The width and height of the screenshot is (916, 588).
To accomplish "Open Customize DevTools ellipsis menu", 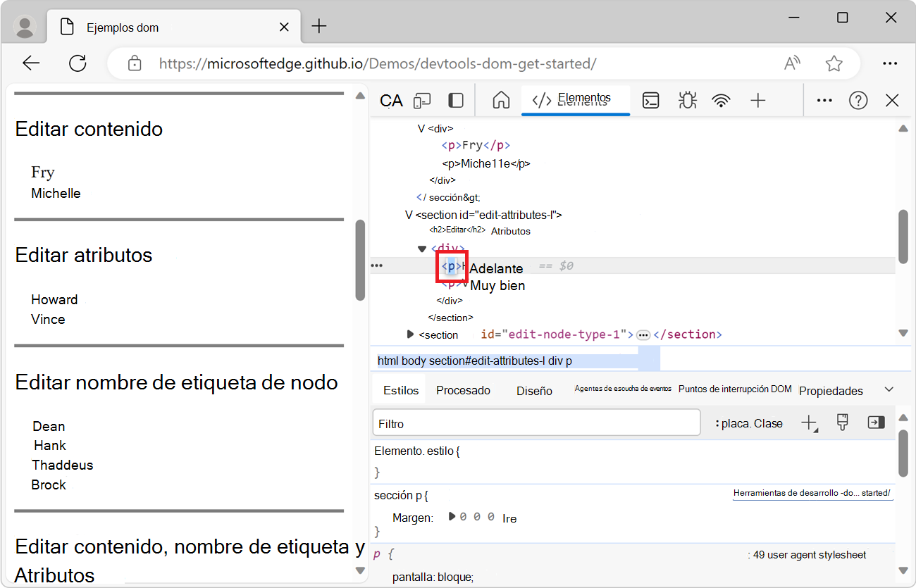I will click(x=824, y=101).
